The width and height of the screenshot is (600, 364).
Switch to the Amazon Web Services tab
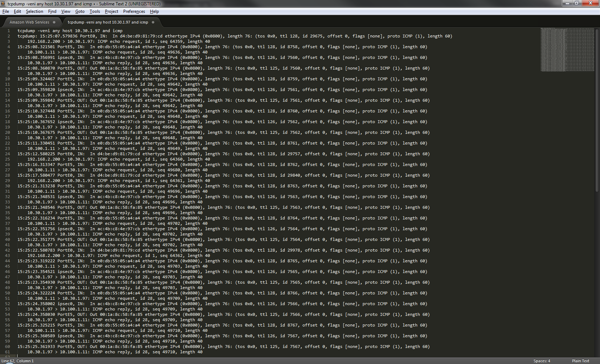click(29, 22)
